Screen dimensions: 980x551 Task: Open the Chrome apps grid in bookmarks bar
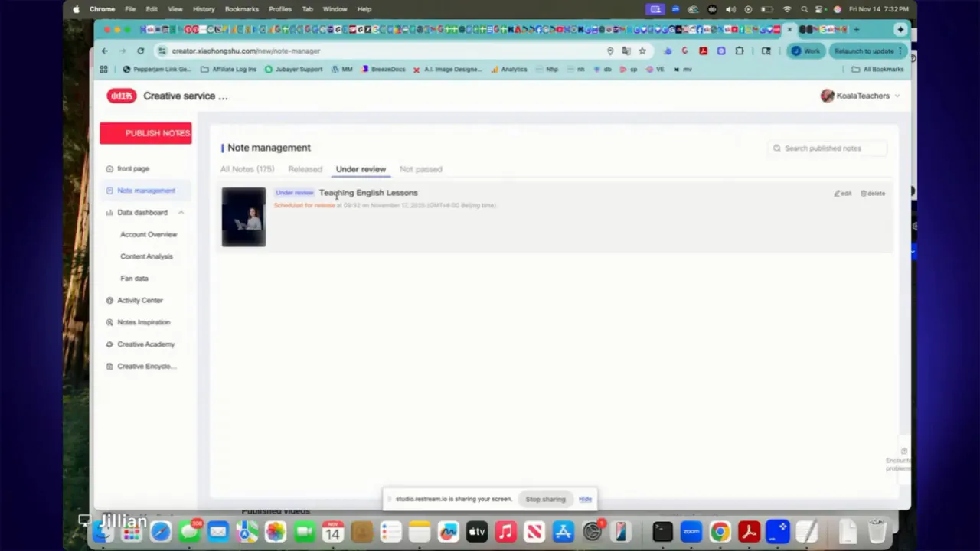[x=103, y=70]
